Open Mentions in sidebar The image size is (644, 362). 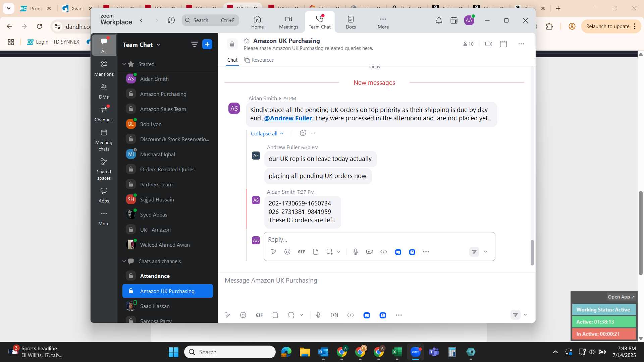pyautogui.click(x=104, y=68)
